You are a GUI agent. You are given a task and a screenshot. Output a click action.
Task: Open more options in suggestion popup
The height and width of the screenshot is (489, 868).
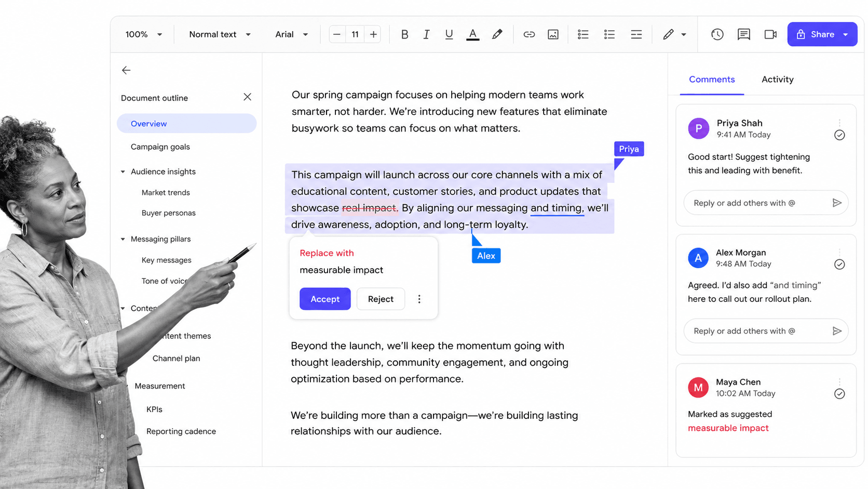pyautogui.click(x=419, y=299)
